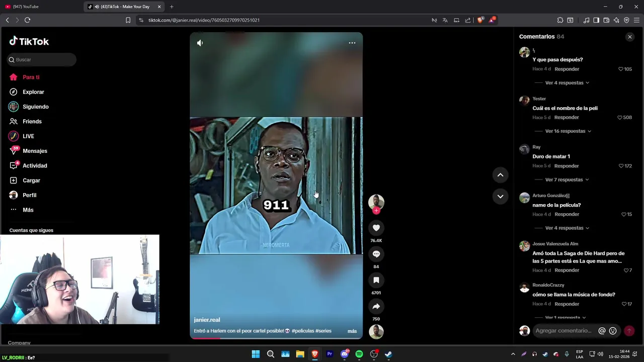Click the #peliculas hashtag
The image size is (644, 362).
click(x=302, y=331)
